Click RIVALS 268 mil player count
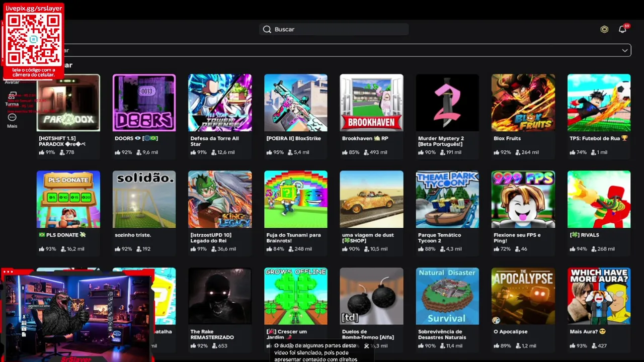The image size is (644, 362). tap(602, 249)
